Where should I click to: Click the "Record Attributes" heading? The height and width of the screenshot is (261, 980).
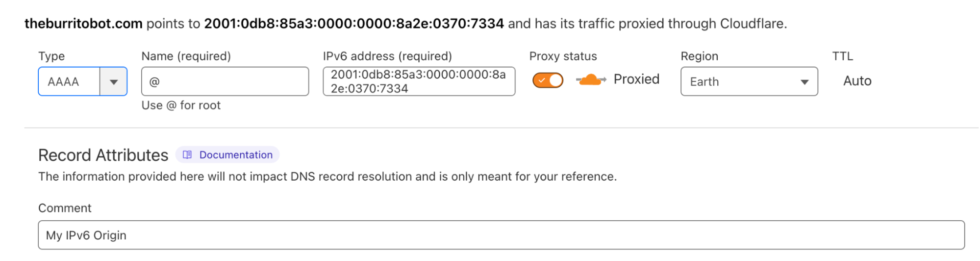point(103,156)
